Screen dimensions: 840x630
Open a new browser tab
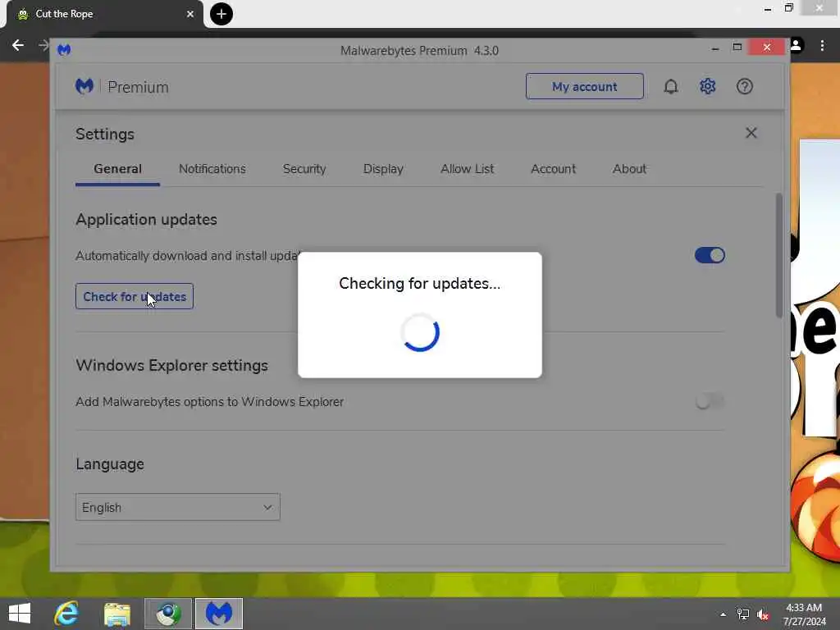click(221, 14)
